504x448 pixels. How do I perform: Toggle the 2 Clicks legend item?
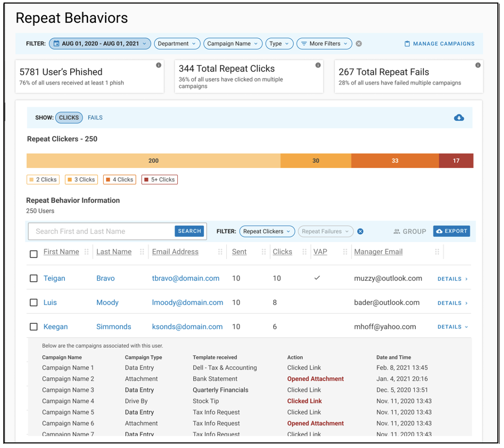43,180
